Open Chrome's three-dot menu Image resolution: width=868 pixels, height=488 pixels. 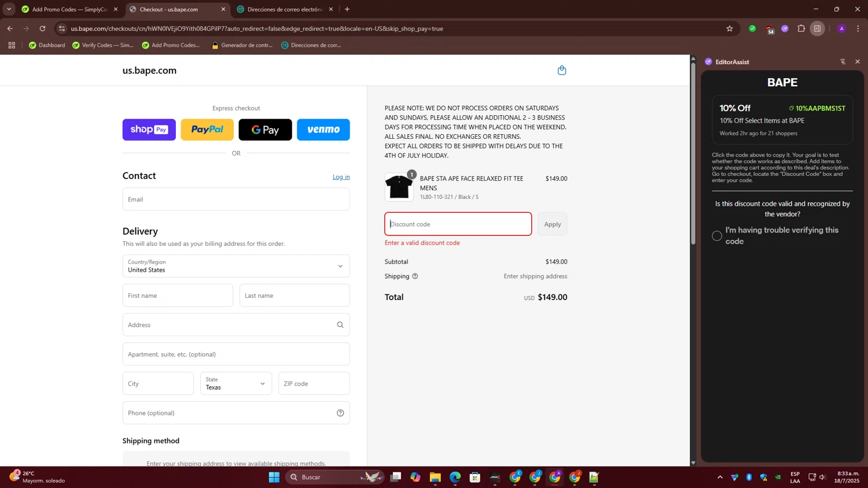[858, 28]
